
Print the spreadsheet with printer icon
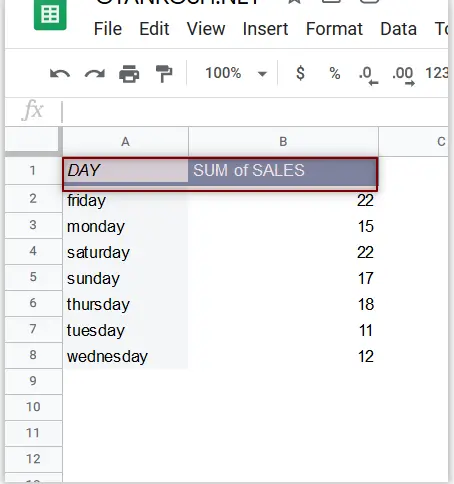(x=129, y=73)
